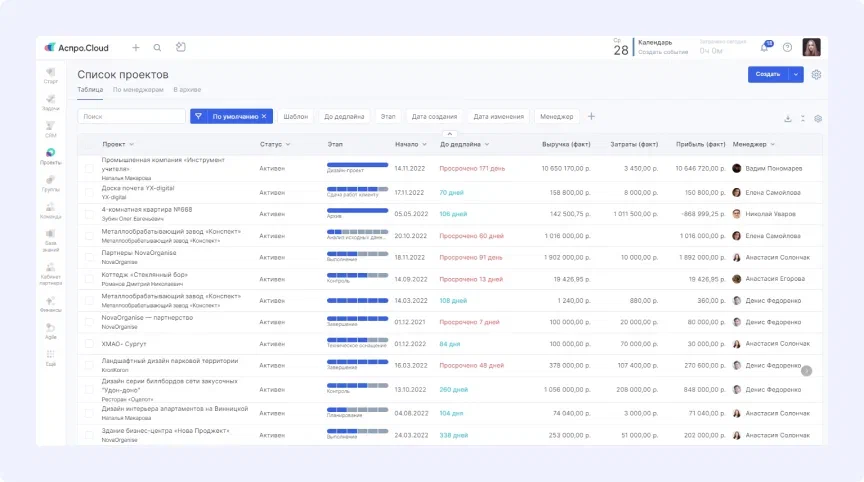This screenshot has width=864, height=482.
Task: Open the Задачи sidebar section
Action: click(51, 102)
